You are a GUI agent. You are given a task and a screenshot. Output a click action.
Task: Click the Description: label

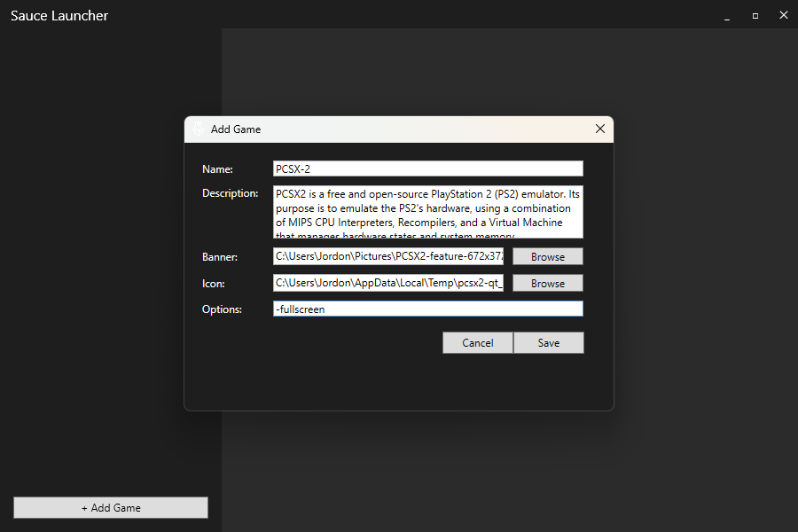click(230, 193)
